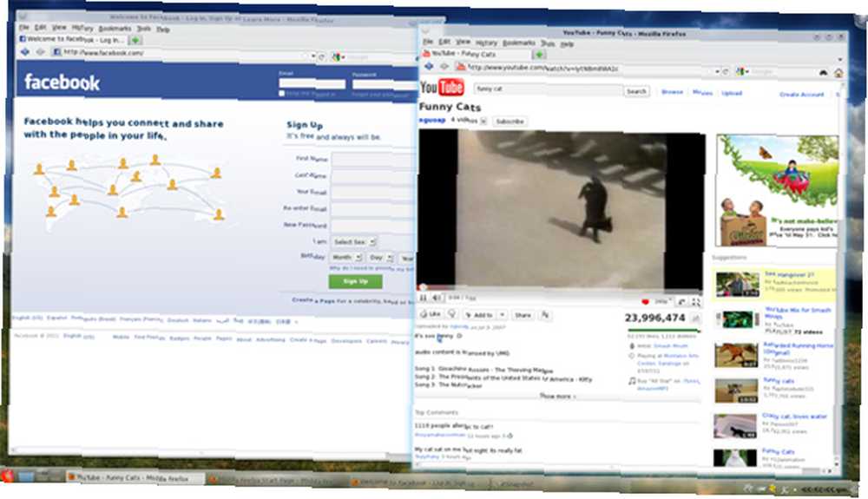Viewport: 868px width, 499px height.
Task: Click the green Sign Up button
Action: tap(355, 281)
